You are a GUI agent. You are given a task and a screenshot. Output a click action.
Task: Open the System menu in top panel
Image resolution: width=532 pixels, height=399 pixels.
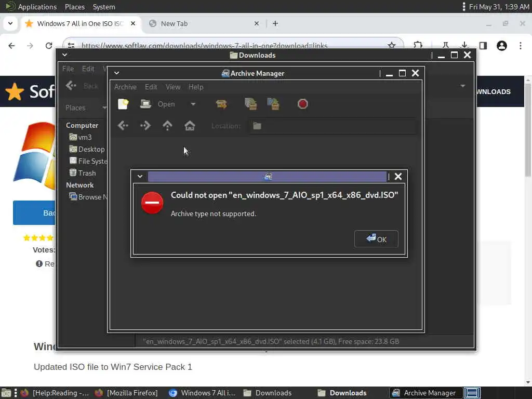point(104,7)
